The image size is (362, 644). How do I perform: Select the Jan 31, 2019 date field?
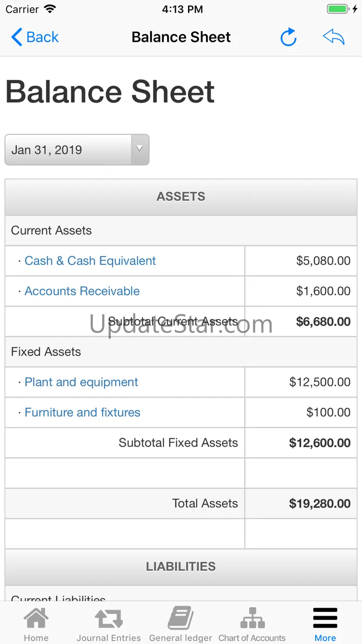point(68,150)
